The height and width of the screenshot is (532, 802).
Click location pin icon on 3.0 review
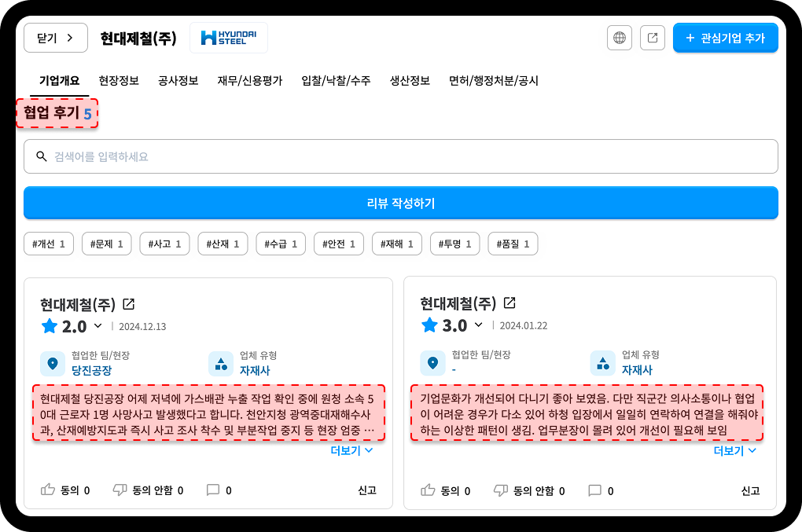[432, 363]
